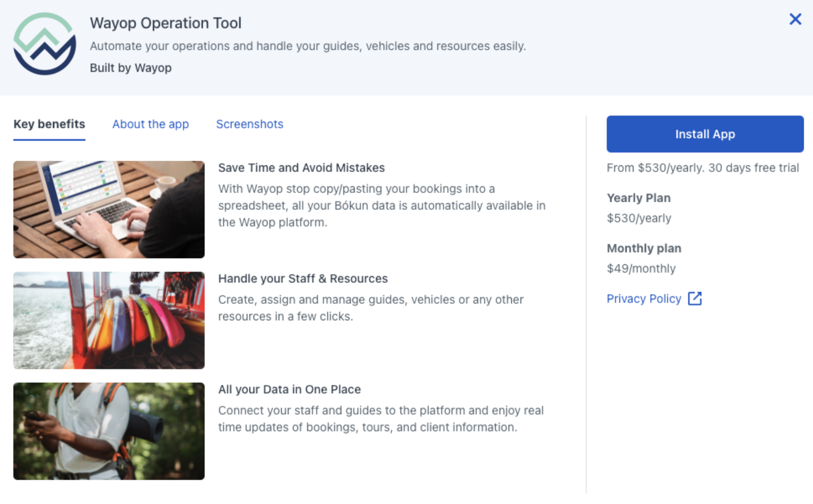The height and width of the screenshot is (504, 813).
Task: Click the laptop spreadsheet thumbnail image
Action: (109, 209)
